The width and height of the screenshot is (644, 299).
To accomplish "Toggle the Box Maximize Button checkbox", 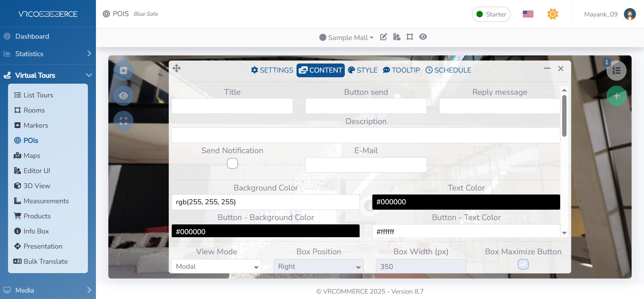I will [523, 264].
